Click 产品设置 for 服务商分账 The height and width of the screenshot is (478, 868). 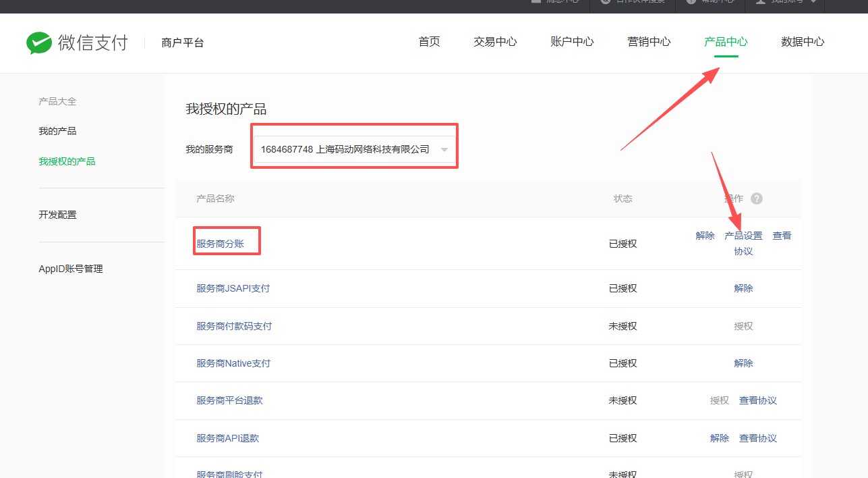pos(743,236)
